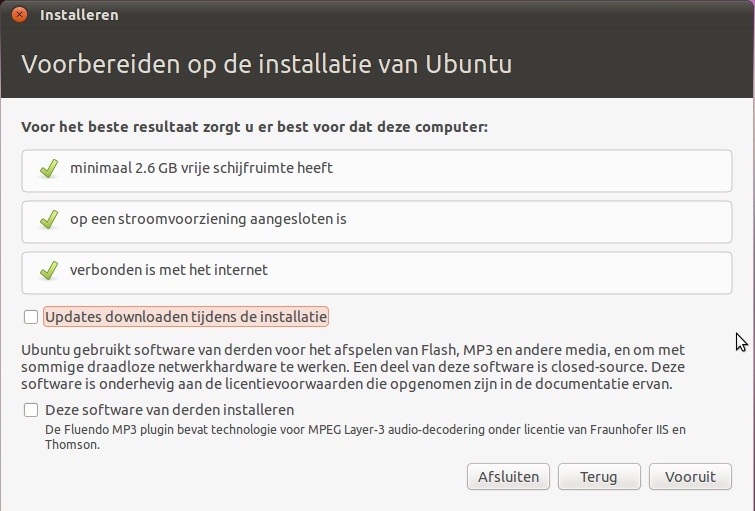The height and width of the screenshot is (511, 755).
Task: Click the paragraph about third-party closed-source software
Action: tap(353, 367)
